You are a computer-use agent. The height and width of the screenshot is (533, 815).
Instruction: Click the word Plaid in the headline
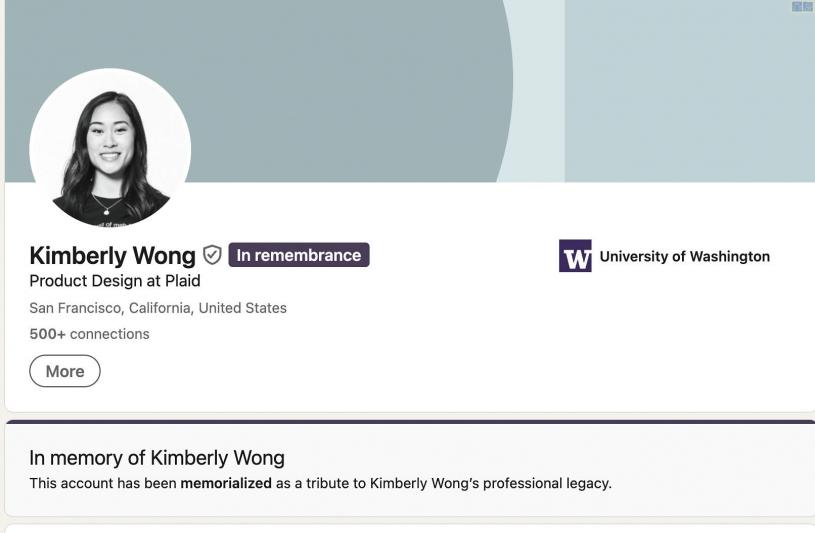[182, 281]
